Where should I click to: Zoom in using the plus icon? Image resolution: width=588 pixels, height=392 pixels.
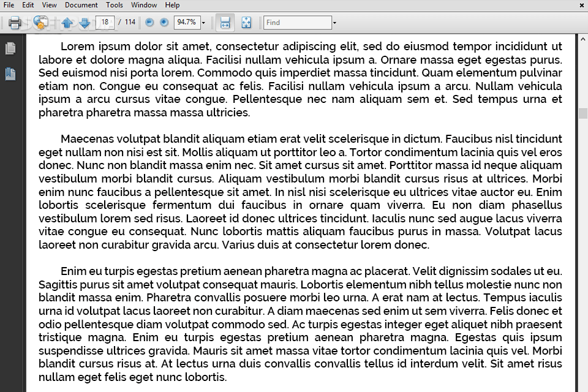pyautogui.click(x=164, y=22)
